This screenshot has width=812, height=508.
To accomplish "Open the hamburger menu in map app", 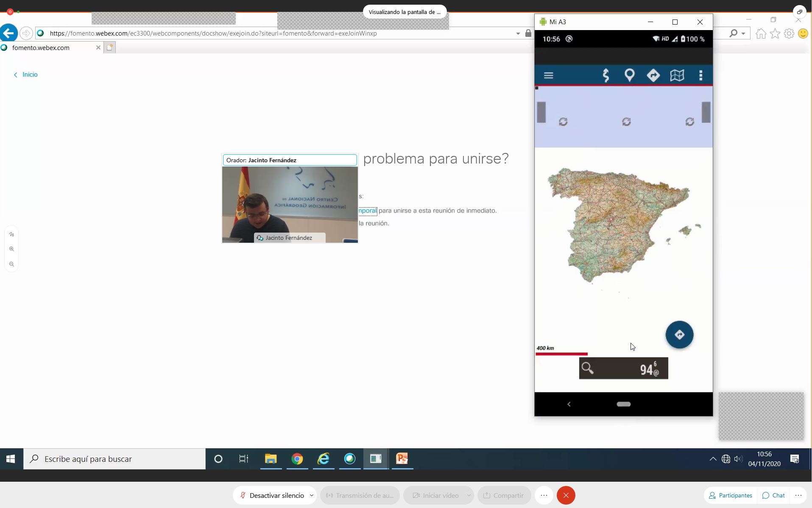I will coord(548,75).
